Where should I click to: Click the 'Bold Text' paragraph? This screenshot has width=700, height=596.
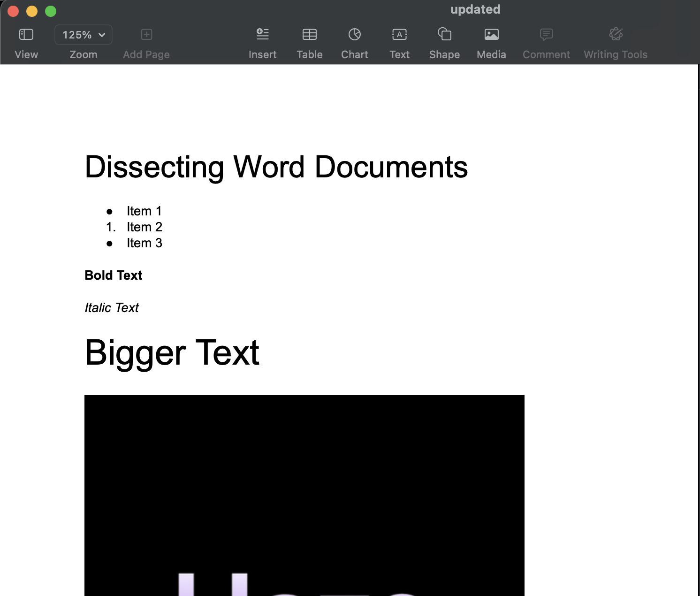(x=113, y=275)
